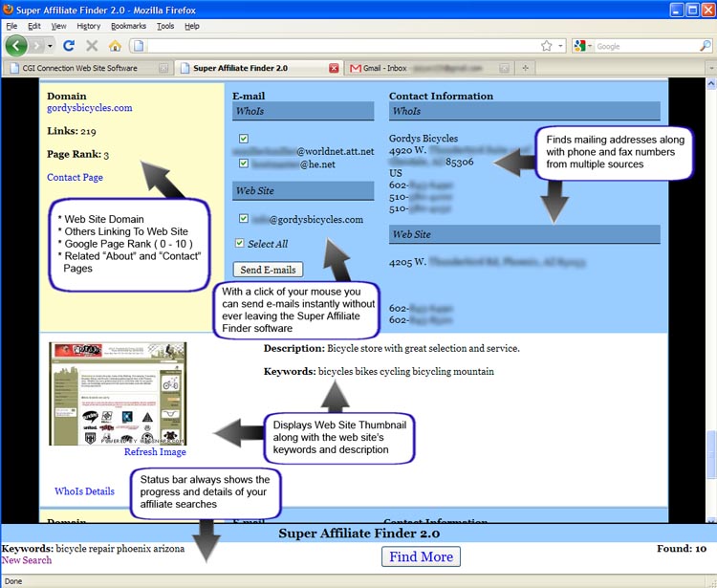Click the Keywords "bicycle repair phoenix arizona" text

click(120, 548)
